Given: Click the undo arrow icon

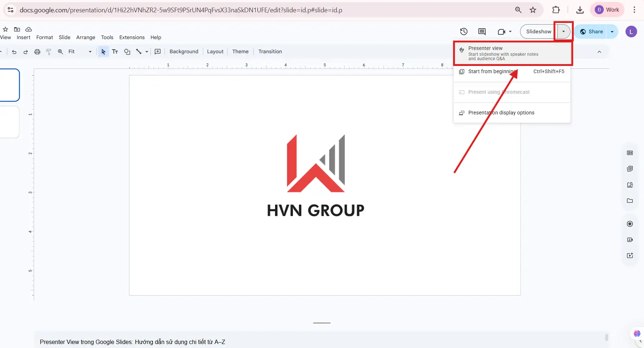Looking at the screenshot, I should pyautogui.click(x=14, y=52).
